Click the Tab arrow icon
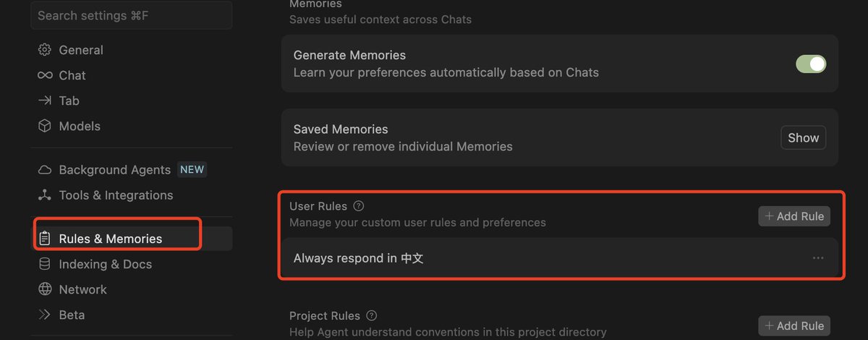 pyautogui.click(x=45, y=101)
